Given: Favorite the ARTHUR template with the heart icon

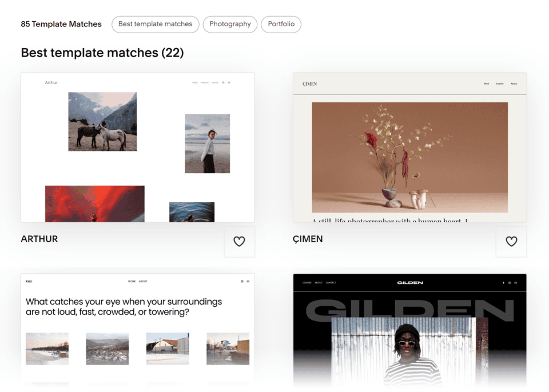Looking at the screenshot, I should coord(239,242).
